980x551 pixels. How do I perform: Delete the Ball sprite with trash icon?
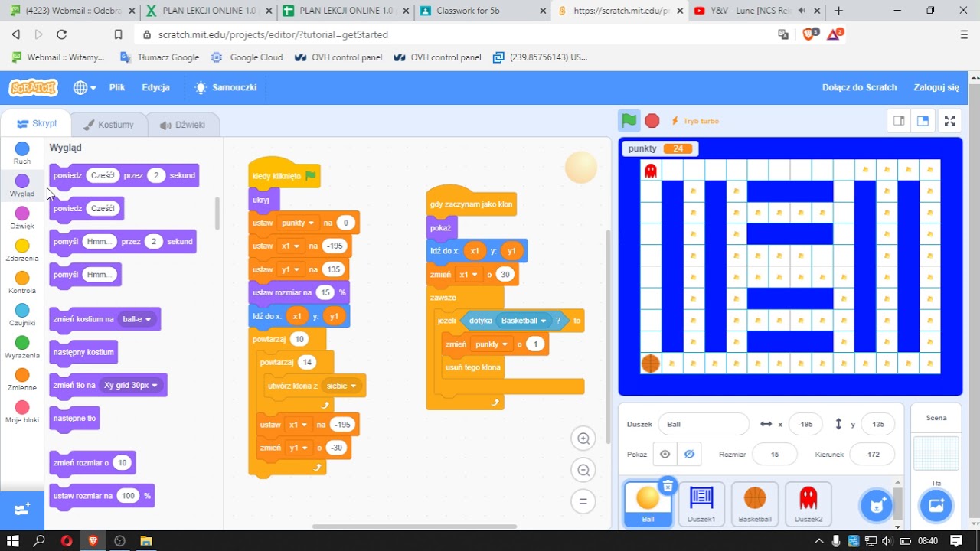point(668,486)
